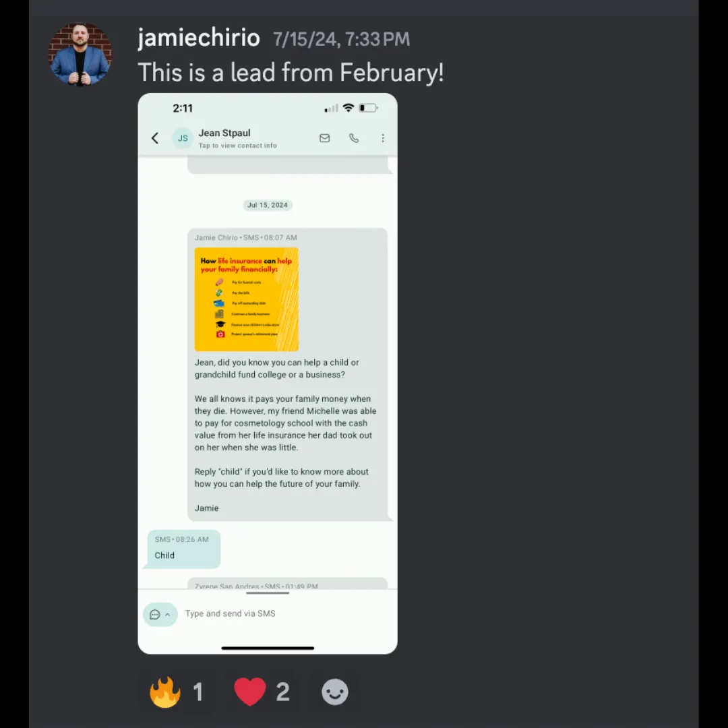Tap the drag handle above the text box
The height and width of the screenshot is (728, 728).
click(x=268, y=593)
